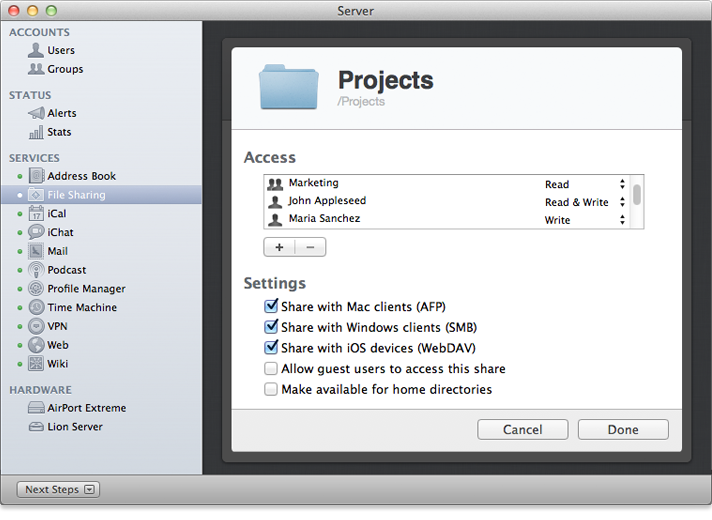Disable Share with Windows clients (SMB)
This screenshot has height=520, width=712.
271,327
